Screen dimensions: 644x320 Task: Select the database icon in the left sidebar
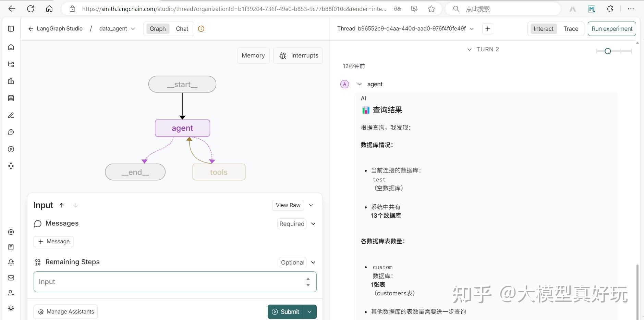click(11, 98)
